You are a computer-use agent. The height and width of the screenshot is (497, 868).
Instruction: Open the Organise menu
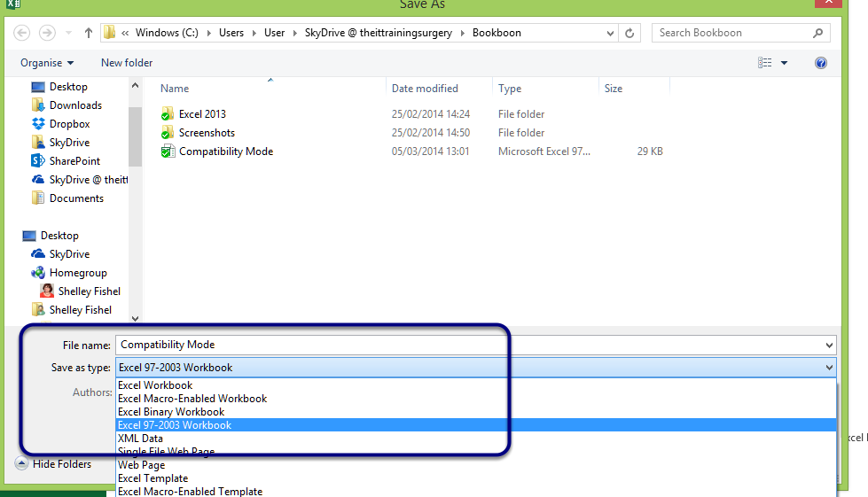click(47, 63)
